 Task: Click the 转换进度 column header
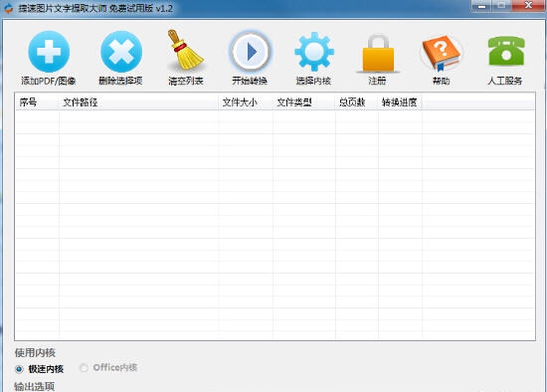(x=400, y=102)
